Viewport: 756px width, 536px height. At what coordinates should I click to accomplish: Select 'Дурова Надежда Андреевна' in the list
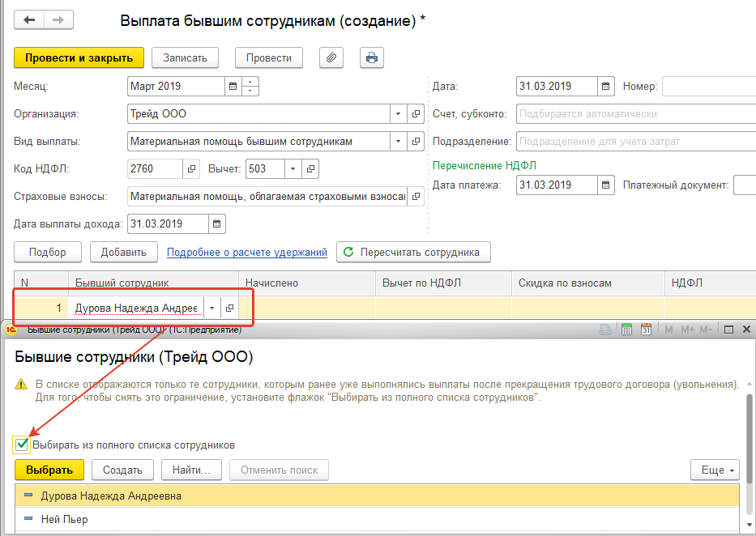[x=377, y=496]
